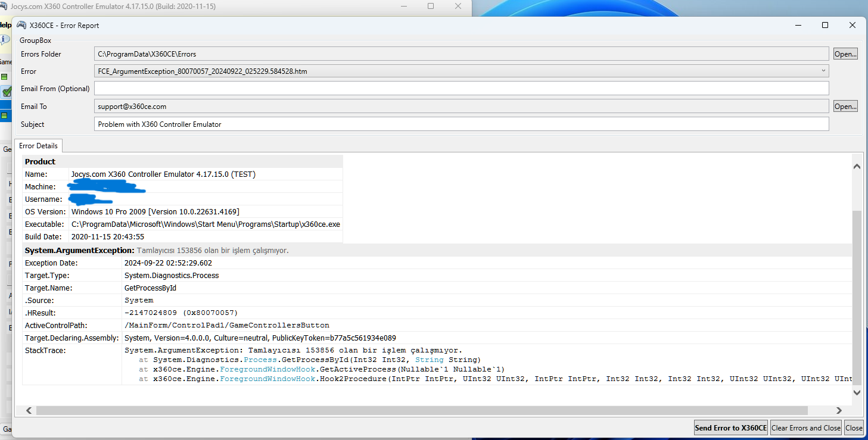Click the OS Version value 'Windows 10 Pro 2009'
The height and width of the screenshot is (440, 868).
(x=155, y=211)
